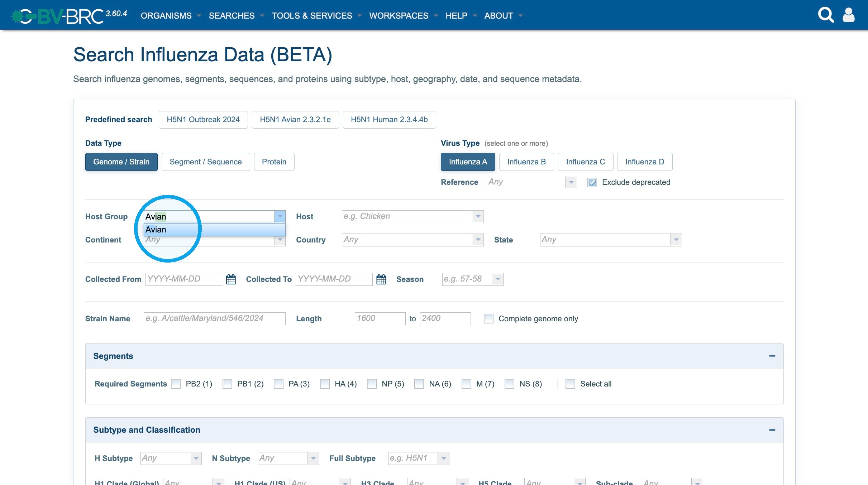Screen dimensions: 868x485
Task: Open the user account icon
Action: tap(848, 15)
